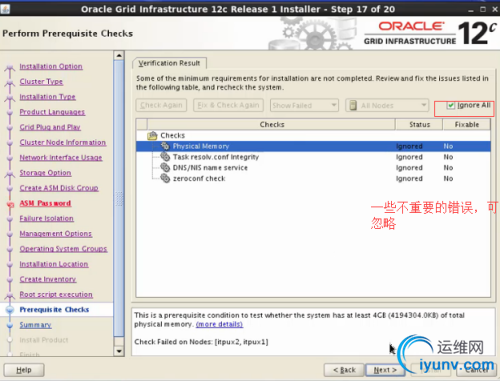
Task: Go to the Create Inventory step
Action: coord(48,279)
